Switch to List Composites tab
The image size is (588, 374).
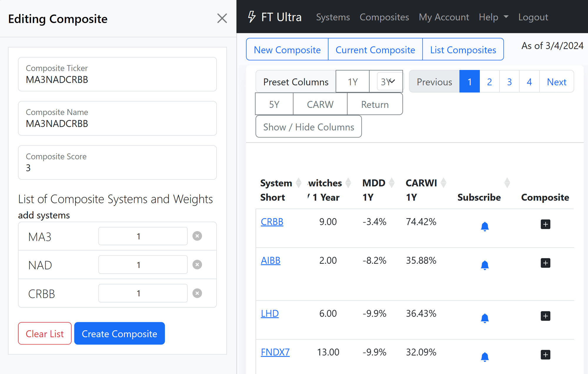pos(463,49)
